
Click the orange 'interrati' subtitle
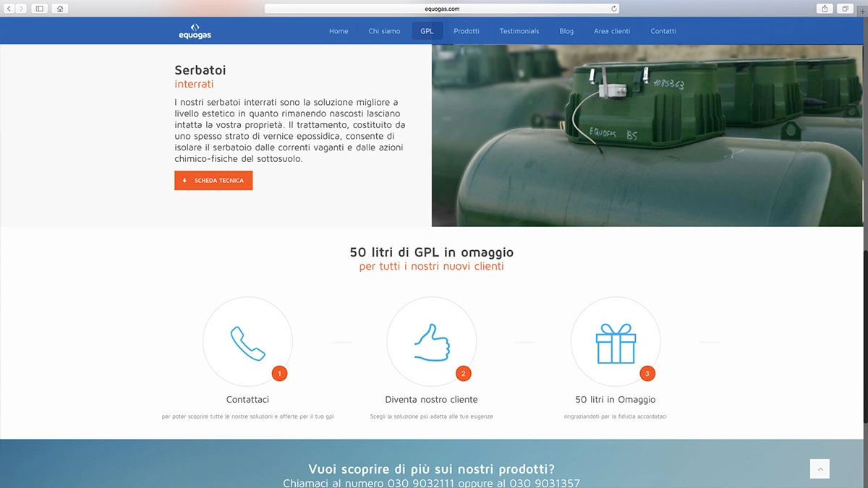(194, 84)
